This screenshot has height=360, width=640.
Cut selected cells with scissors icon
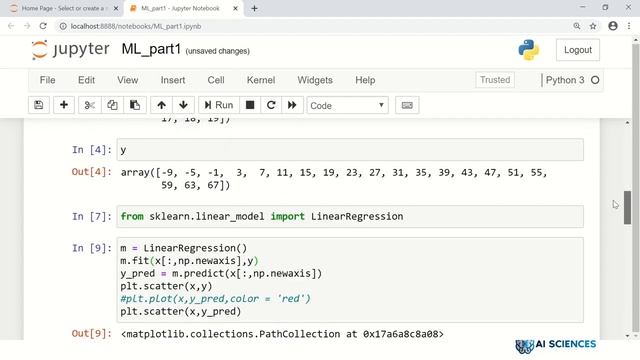89,105
